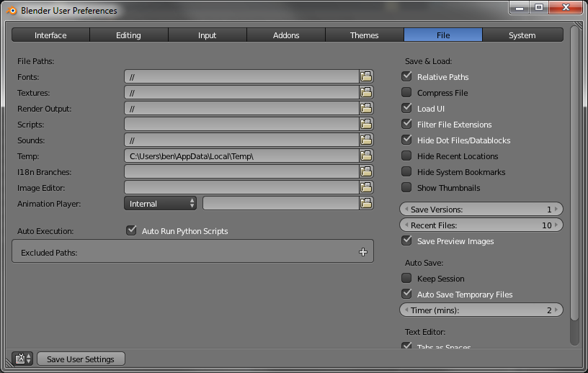Viewport: 588px width, 373px height.
Task: Open folder browser for I18n Branches path
Action: (x=366, y=171)
